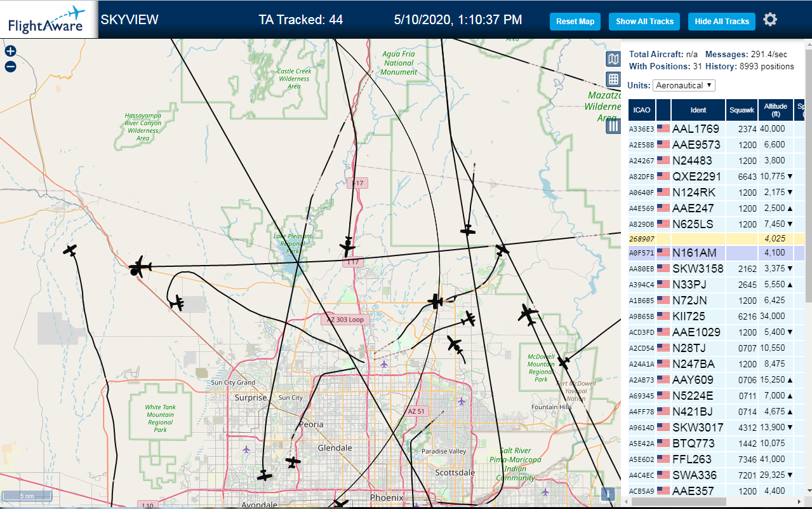Select the N247BA aircraft row
This screenshot has height=509, width=812.
(x=716, y=363)
